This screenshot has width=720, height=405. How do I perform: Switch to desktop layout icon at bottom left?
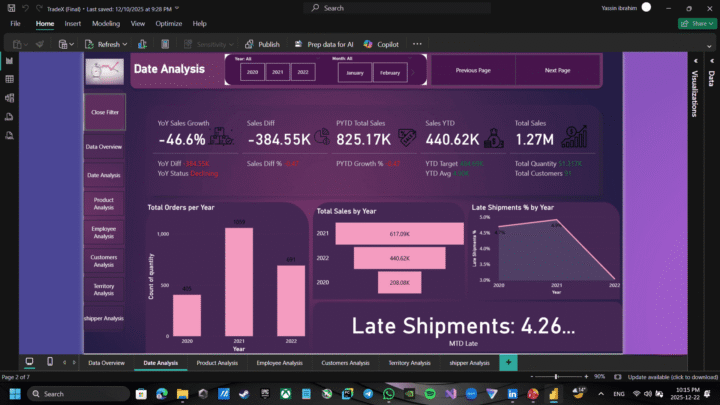coord(28,362)
